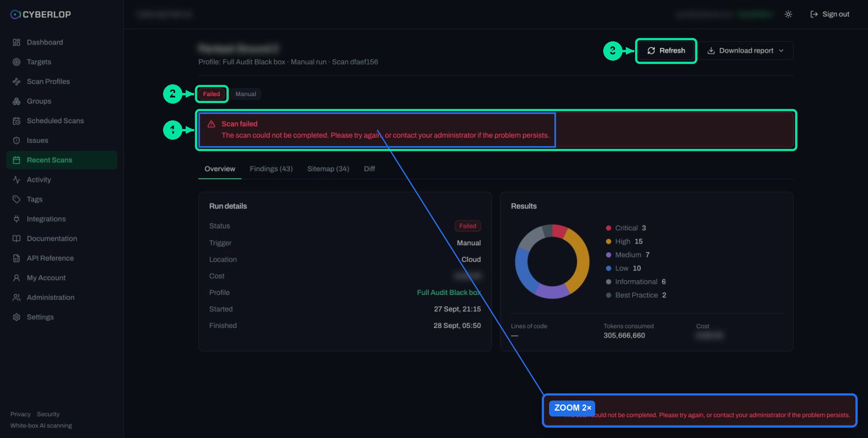Viewport: 868px width, 438px height.
Task: Click the Scan Profiles icon
Action: point(16,82)
